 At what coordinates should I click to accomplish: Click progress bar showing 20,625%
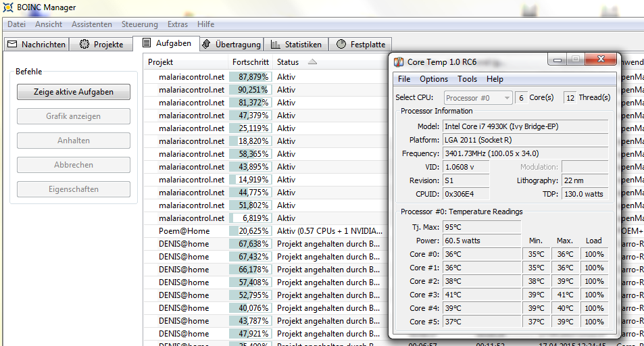[x=249, y=231]
